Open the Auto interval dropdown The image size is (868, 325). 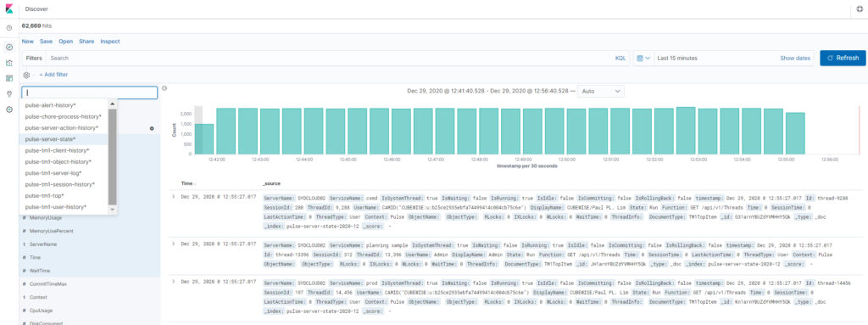point(601,91)
